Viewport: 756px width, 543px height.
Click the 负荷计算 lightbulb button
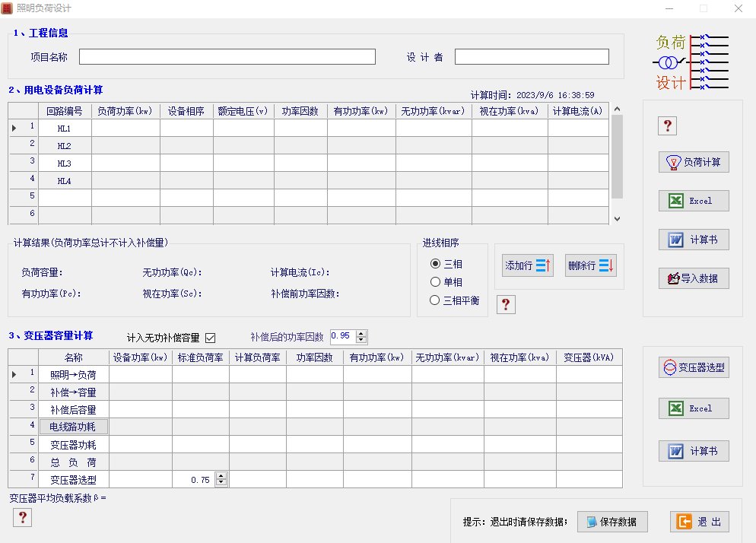click(694, 162)
